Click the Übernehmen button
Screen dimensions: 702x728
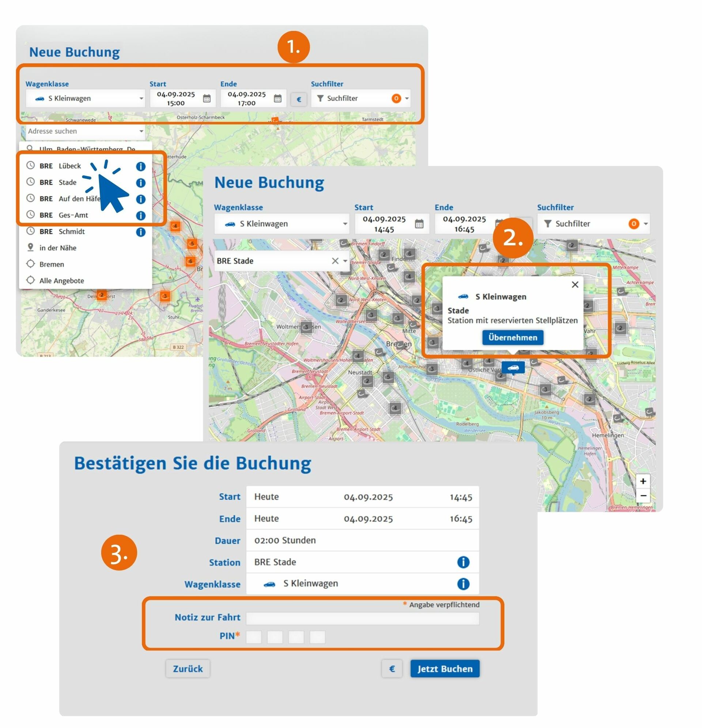pos(513,337)
